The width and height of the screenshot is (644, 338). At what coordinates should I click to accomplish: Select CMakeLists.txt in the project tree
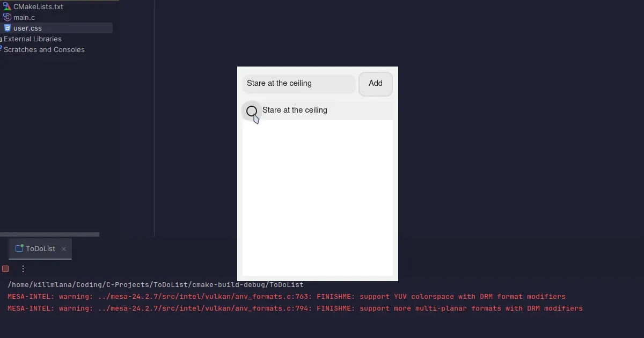(38, 6)
